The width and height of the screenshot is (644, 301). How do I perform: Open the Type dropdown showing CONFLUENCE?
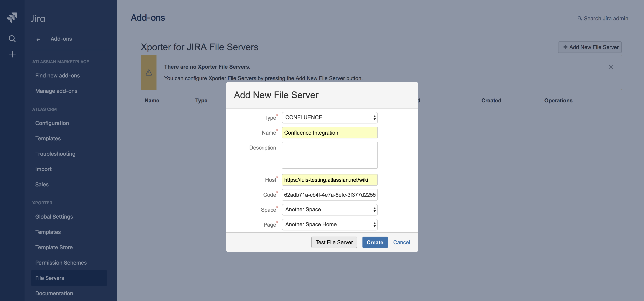pos(329,118)
